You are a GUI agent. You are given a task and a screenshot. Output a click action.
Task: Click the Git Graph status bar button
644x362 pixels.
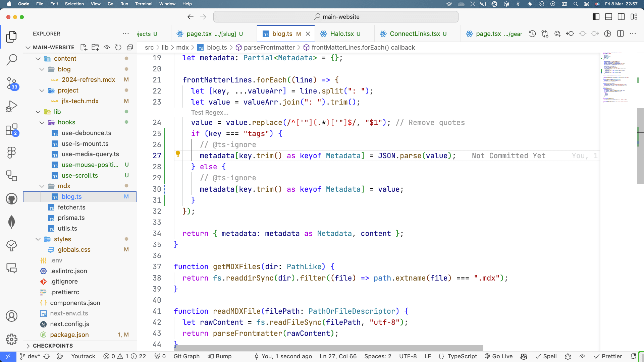(186, 356)
